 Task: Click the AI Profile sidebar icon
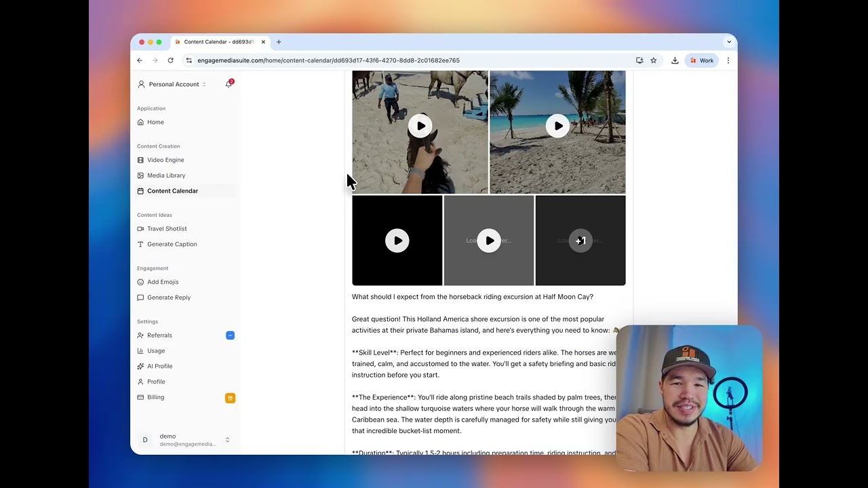(140, 367)
